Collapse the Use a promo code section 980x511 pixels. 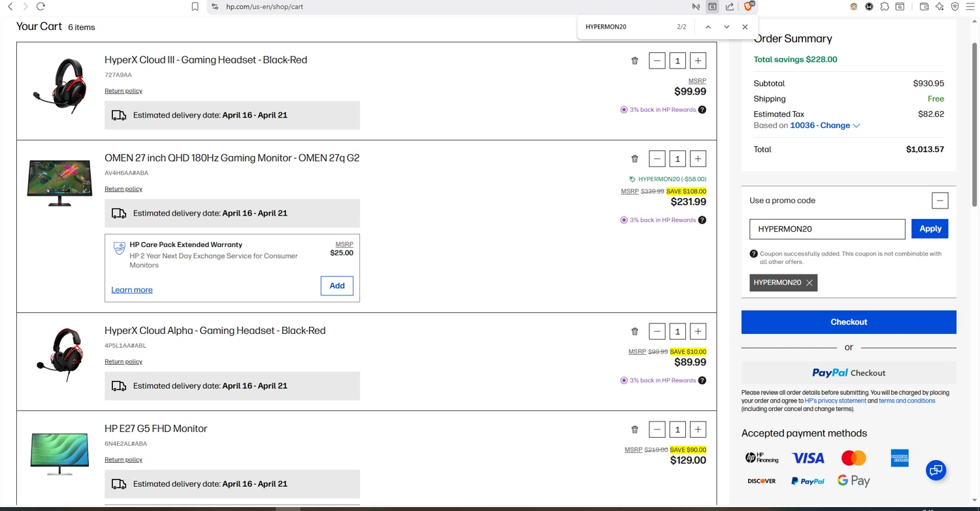point(939,201)
